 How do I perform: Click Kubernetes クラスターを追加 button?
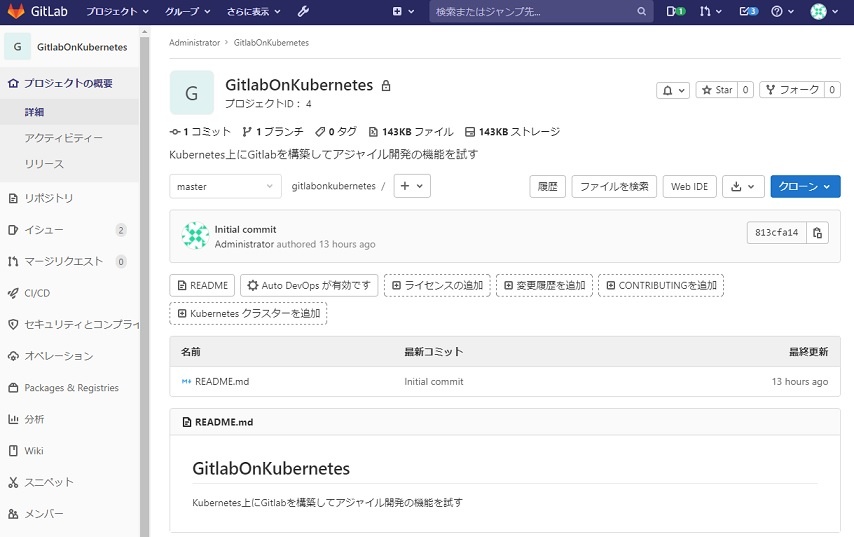[x=248, y=314]
